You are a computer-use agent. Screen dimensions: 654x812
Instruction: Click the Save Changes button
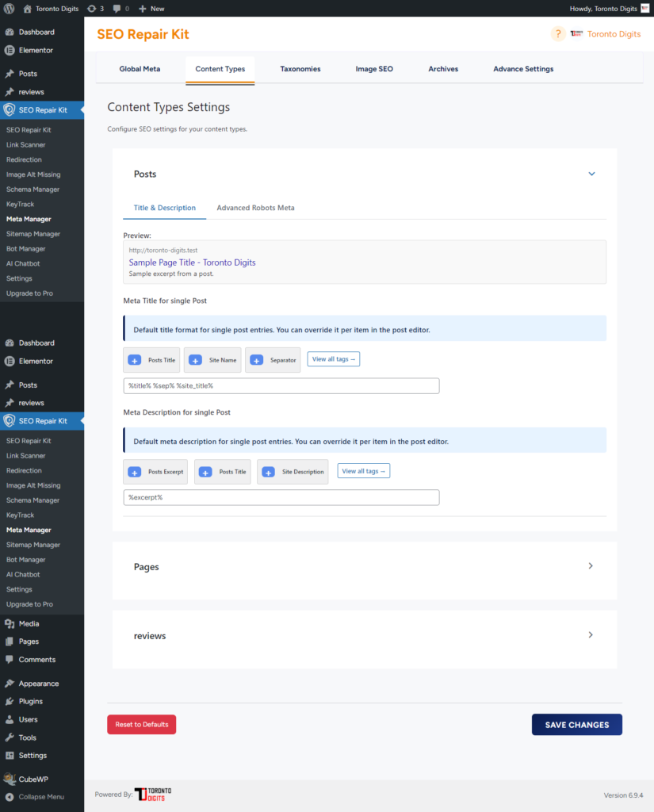coord(576,725)
